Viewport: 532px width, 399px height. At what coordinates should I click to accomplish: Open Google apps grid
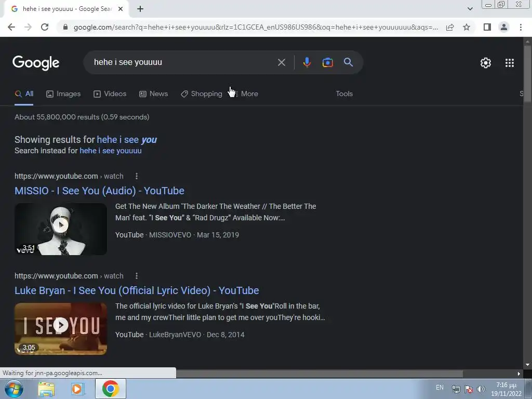[x=509, y=63]
